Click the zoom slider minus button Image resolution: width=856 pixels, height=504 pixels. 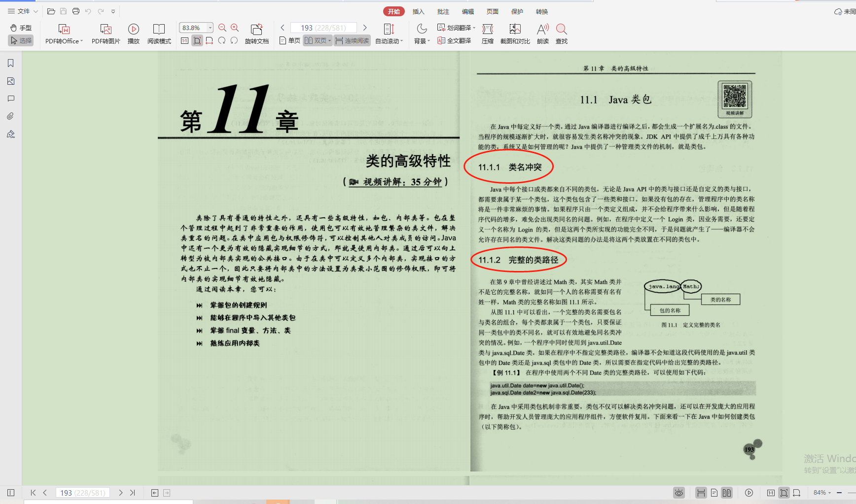(x=839, y=493)
